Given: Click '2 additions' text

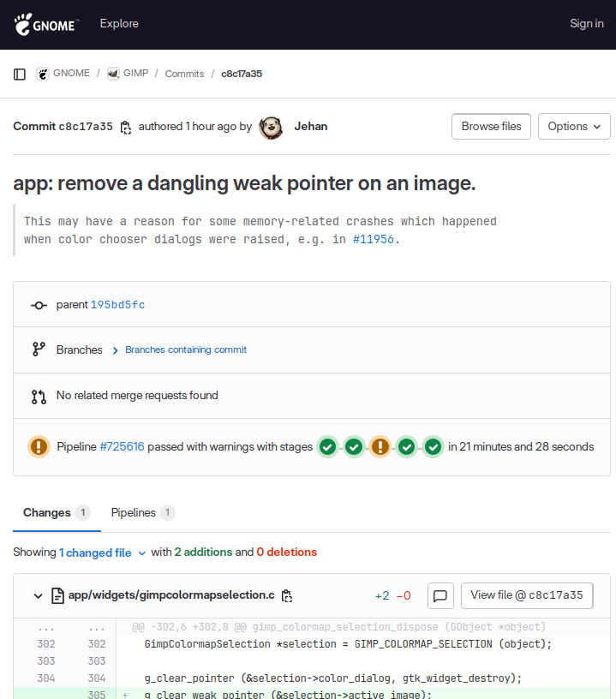Looking at the screenshot, I should 203,553.
